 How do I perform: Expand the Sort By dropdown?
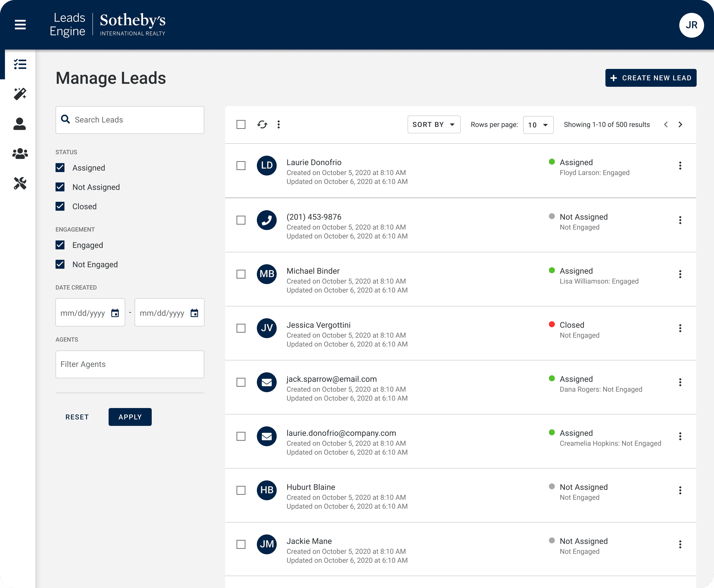(x=434, y=125)
